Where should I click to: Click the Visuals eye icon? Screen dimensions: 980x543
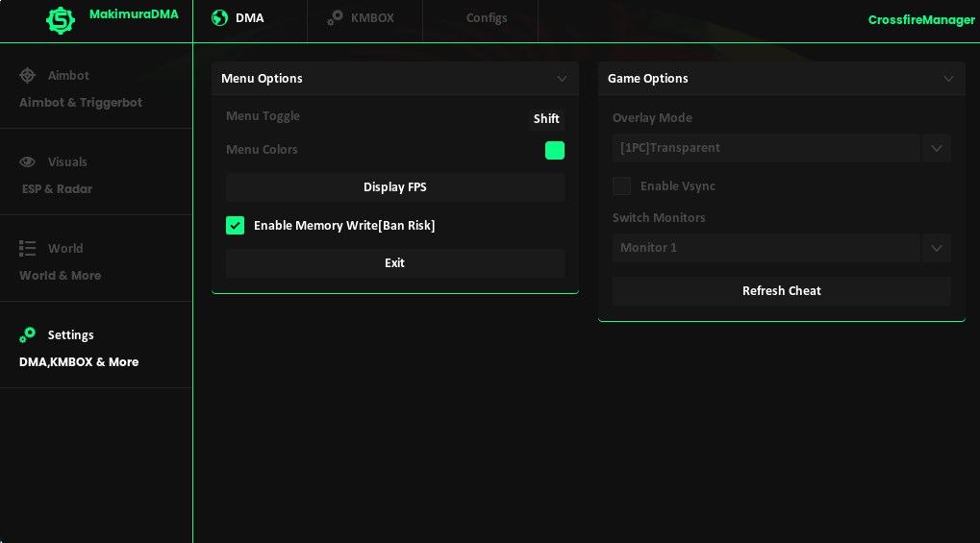click(x=28, y=162)
